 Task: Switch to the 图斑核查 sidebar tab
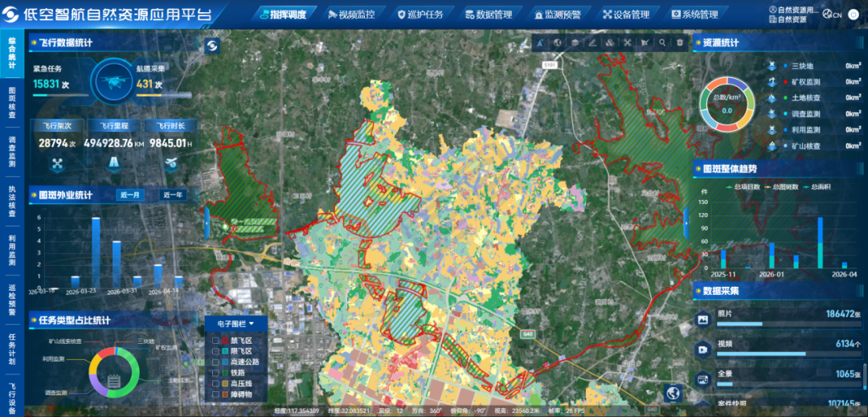pyautogui.click(x=12, y=104)
